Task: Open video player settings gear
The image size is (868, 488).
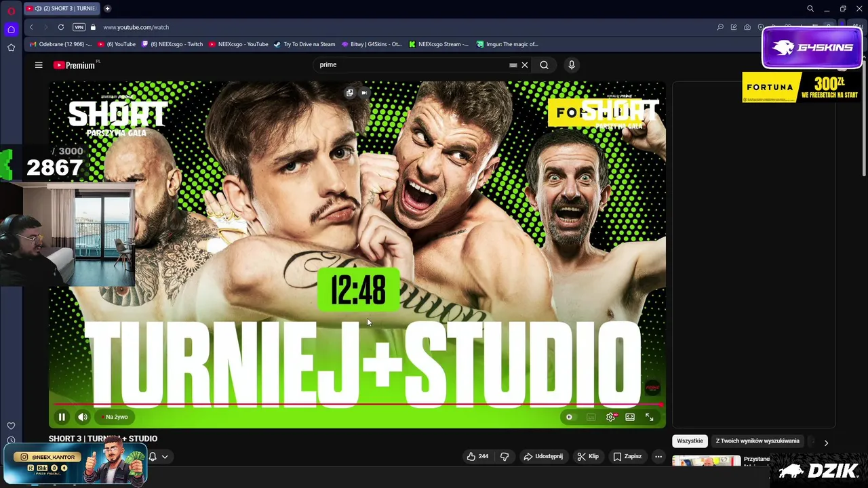Action: click(610, 417)
